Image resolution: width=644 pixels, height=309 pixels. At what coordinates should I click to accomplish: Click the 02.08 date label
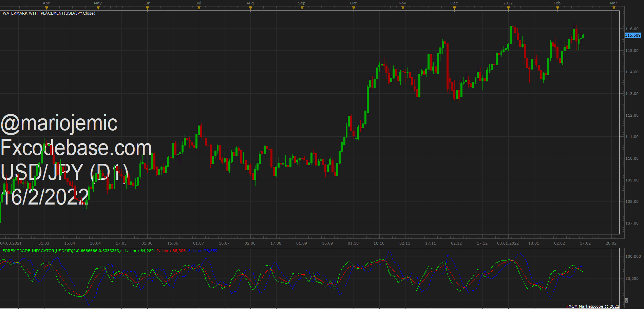[250, 243]
